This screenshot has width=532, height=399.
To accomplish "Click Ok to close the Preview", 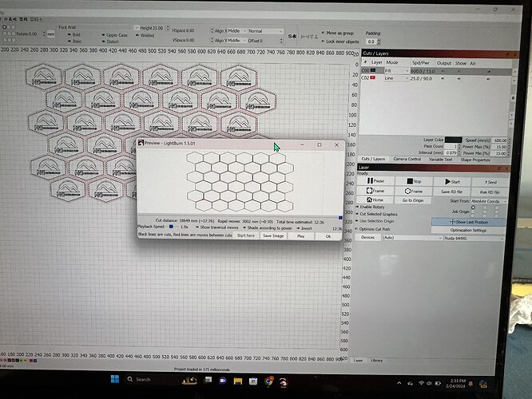I will [328, 236].
